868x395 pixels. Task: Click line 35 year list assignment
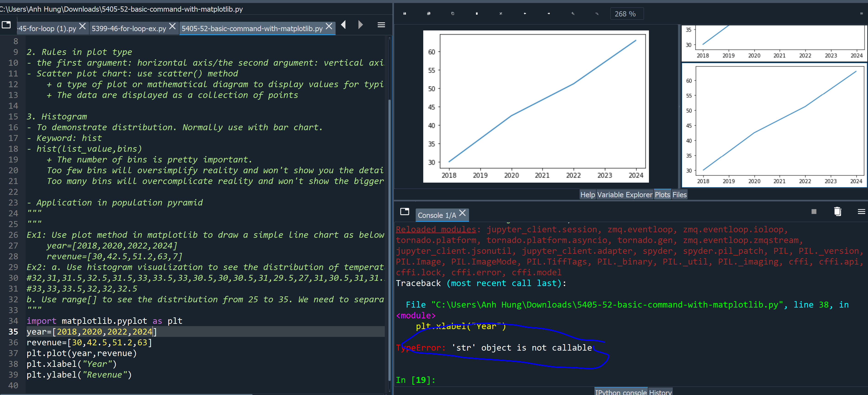tap(92, 331)
